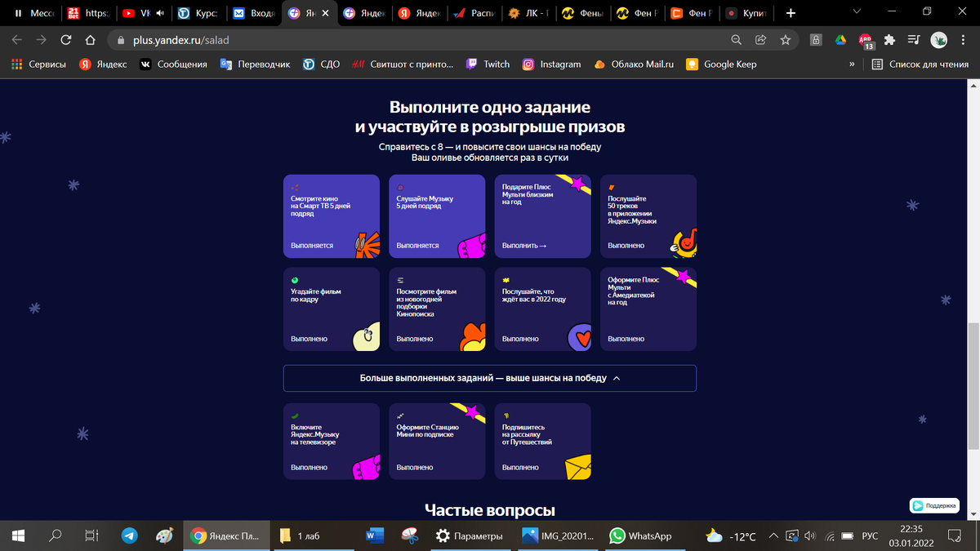Click the browser profile avatar
The width and height of the screenshot is (980, 551).
pyautogui.click(x=940, y=40)
